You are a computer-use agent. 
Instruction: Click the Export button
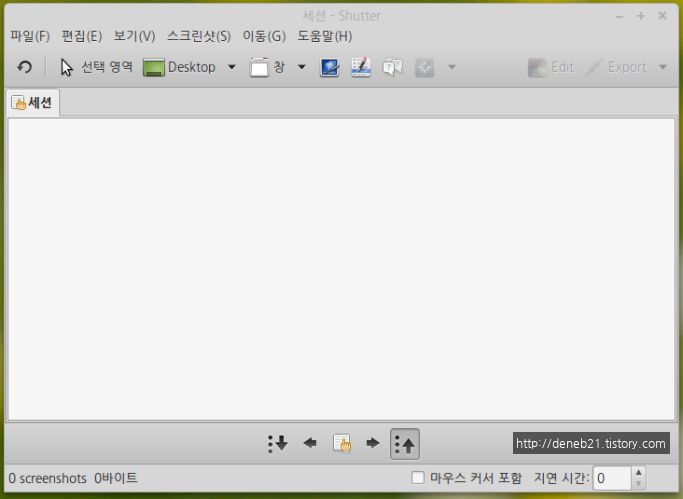coord(616,67)
